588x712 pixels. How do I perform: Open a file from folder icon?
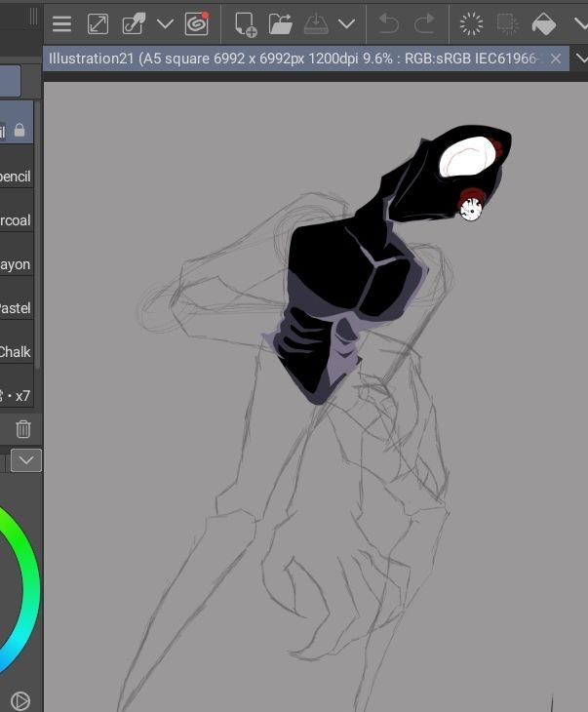click(280, 24)
